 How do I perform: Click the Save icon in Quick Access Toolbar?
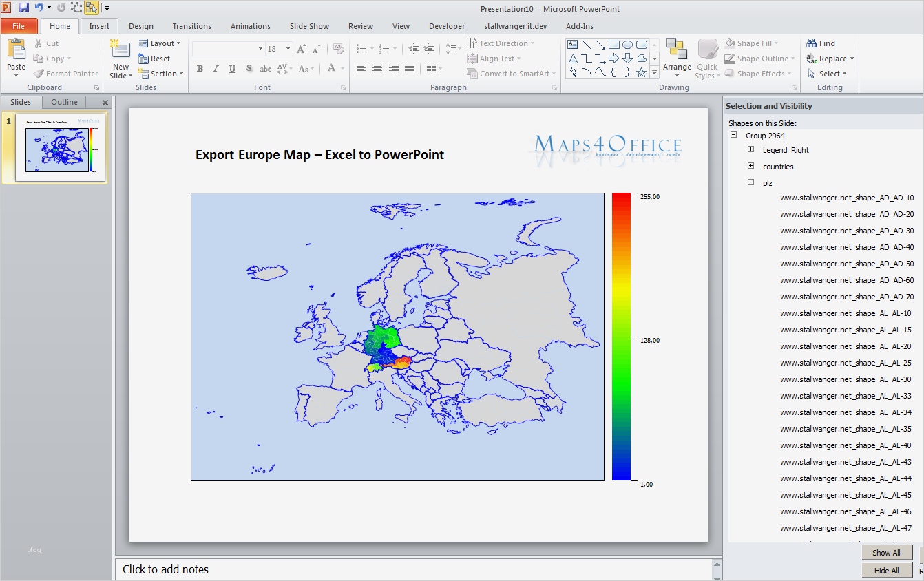pos(23,8)
